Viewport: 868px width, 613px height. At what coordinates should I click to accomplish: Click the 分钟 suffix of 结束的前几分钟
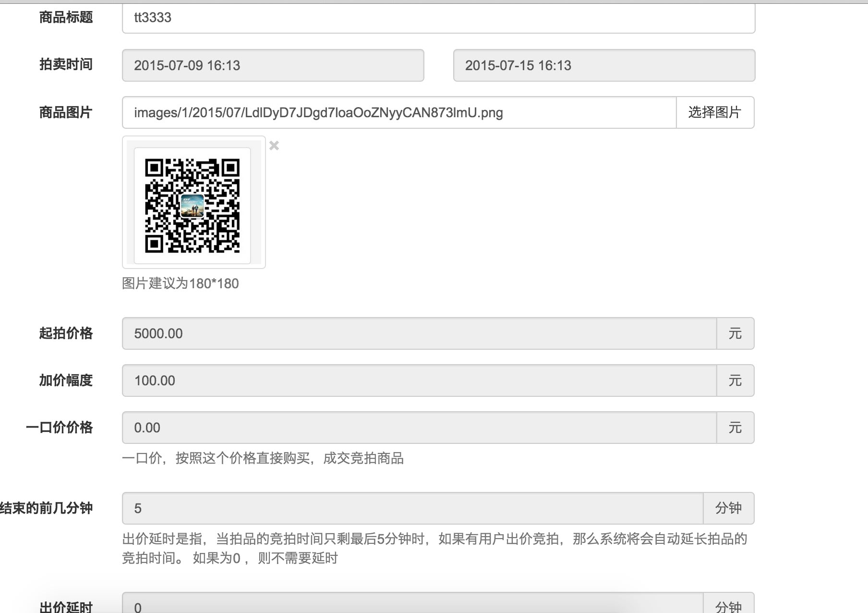click(x=728, y=508)
